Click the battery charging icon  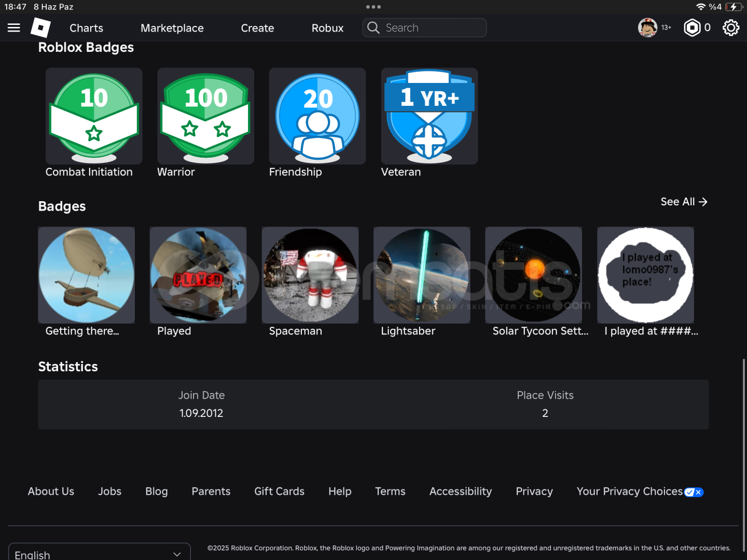tap(734, 7)
